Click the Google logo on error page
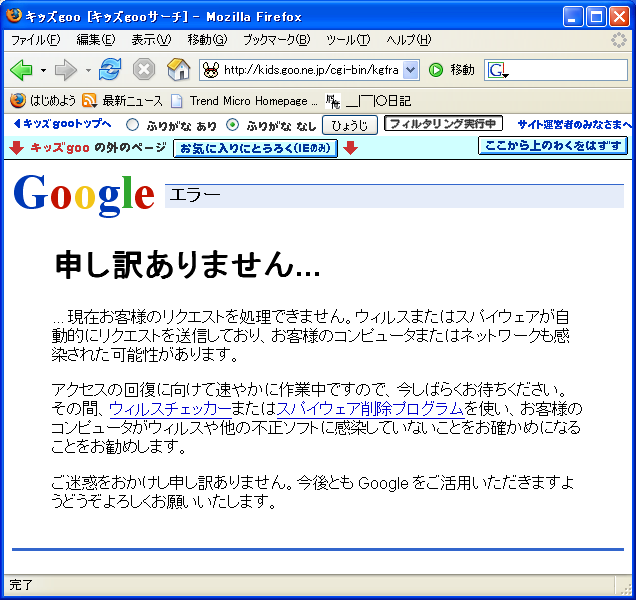 (x=84, y=195)
